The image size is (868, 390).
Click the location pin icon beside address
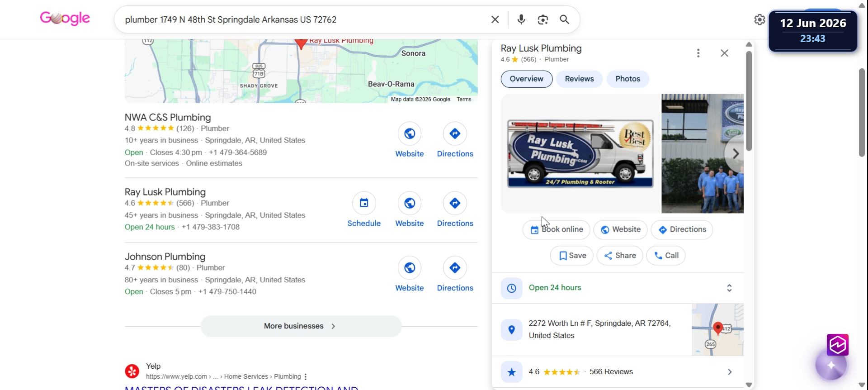tap(512, 330)
